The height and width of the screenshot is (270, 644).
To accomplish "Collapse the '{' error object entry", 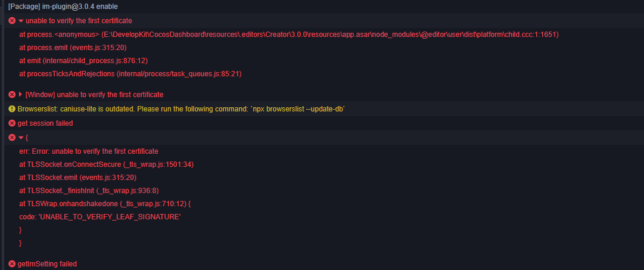I will 21,138.
